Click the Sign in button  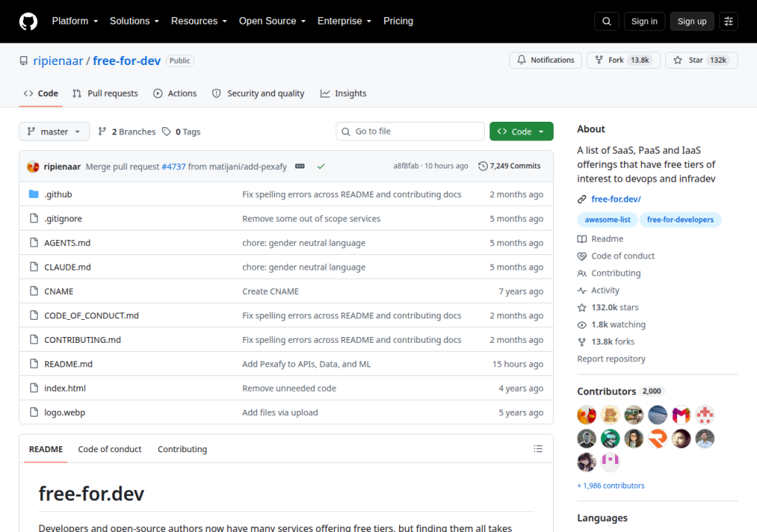click(x=644, y=21)
